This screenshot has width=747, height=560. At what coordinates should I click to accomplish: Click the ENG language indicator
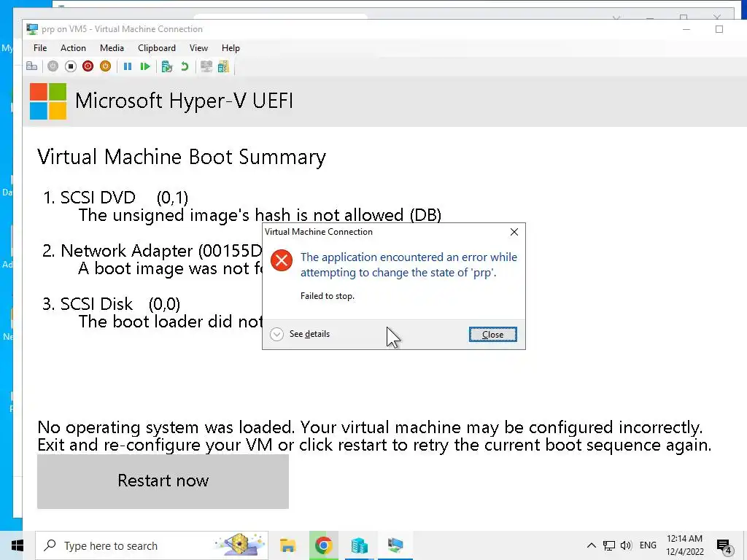[x=648, y=545]
